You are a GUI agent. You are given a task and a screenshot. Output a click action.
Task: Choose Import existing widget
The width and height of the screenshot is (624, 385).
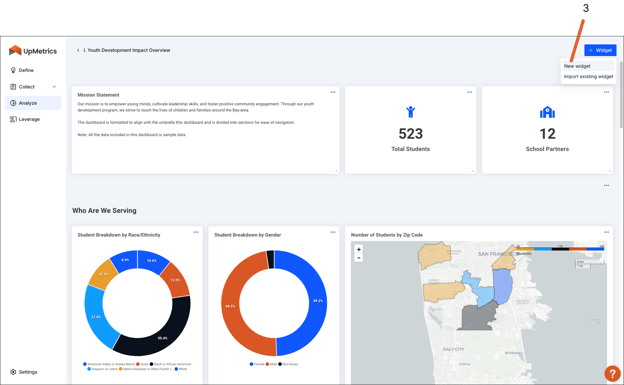pos(588,76)
